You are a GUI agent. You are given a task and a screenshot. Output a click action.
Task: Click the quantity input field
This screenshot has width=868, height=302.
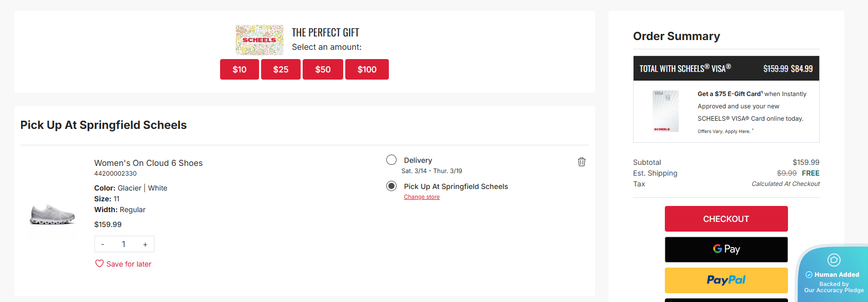click(124, 244)
